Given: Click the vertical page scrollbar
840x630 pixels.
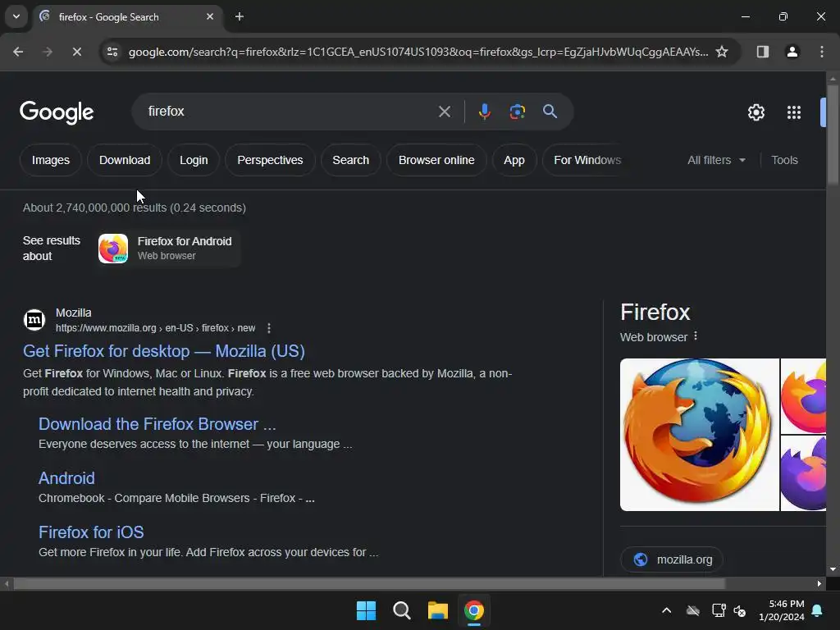Looking at the screenshot, I should (x=833, y=135).
